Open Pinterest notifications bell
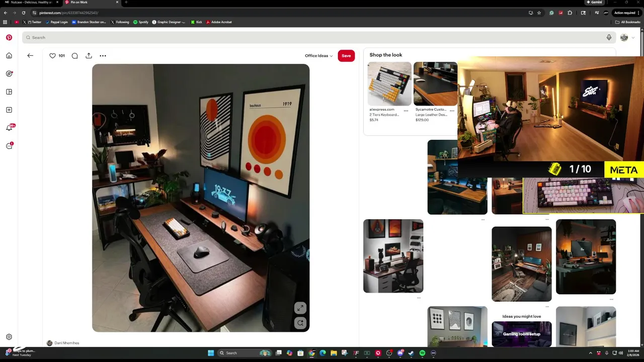The height and width of the screenshot is (362, 644). click(x=9, y=128)
